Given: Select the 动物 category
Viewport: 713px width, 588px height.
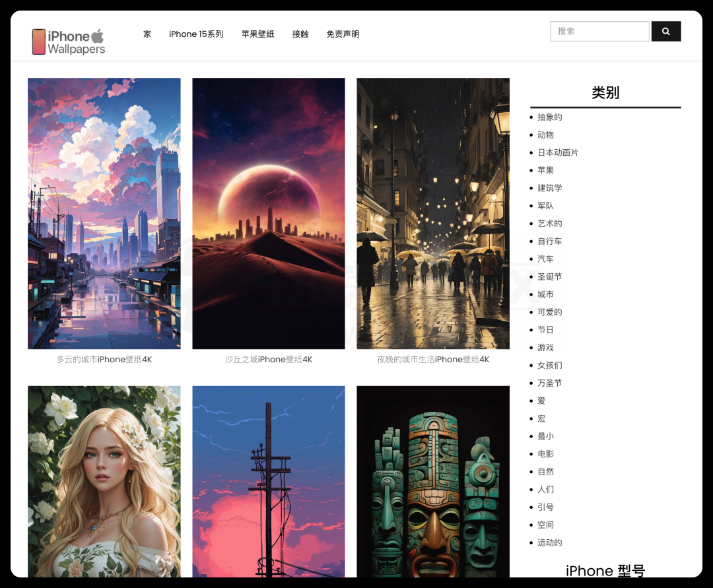Looking at the screenshot, I should tap(546, 135).
